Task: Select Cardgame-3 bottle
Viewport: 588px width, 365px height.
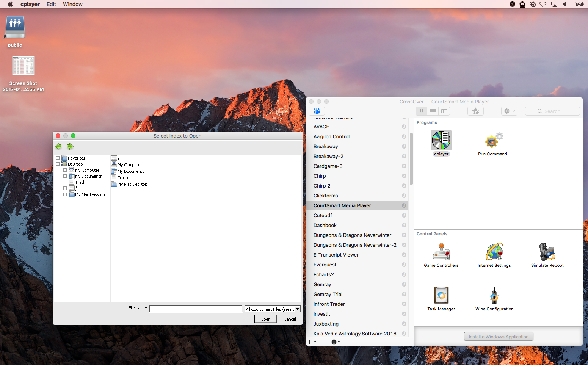Action: 357,166
